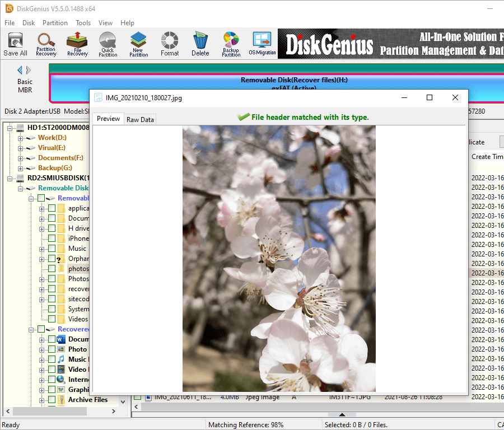Check the Archive Files checkbox

52,400
